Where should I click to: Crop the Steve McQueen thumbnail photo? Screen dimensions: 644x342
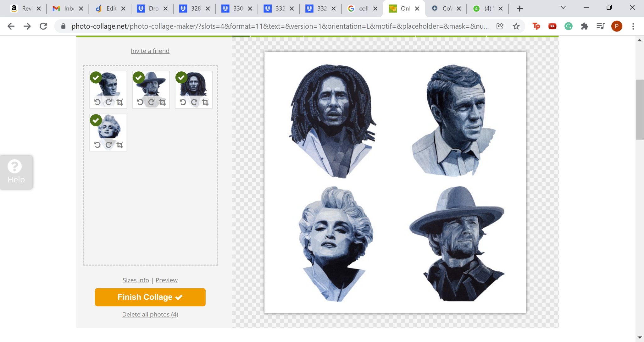[x=120, y=102]
